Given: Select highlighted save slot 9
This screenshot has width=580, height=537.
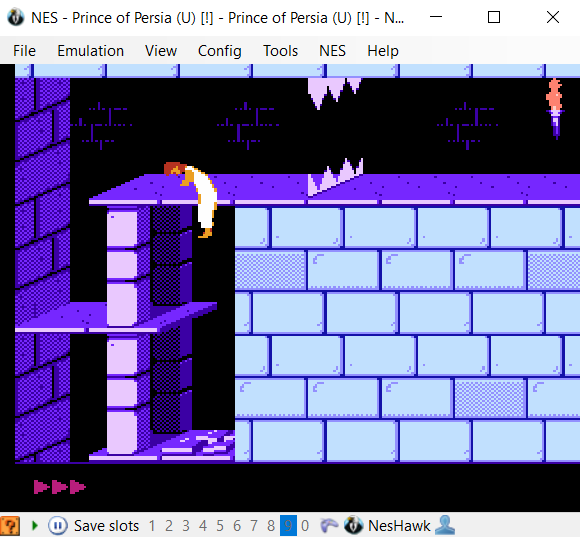Looking at the screenshot, I should (288, 526).
